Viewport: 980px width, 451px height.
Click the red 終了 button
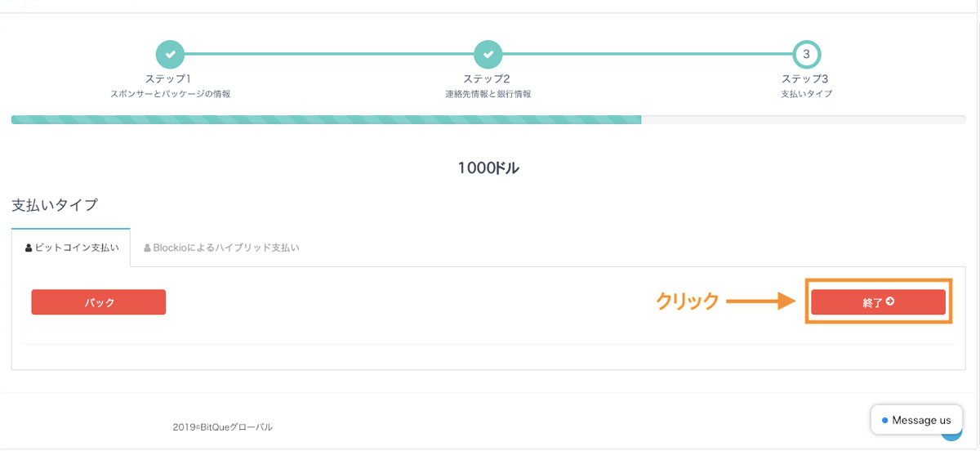(878, 302)
